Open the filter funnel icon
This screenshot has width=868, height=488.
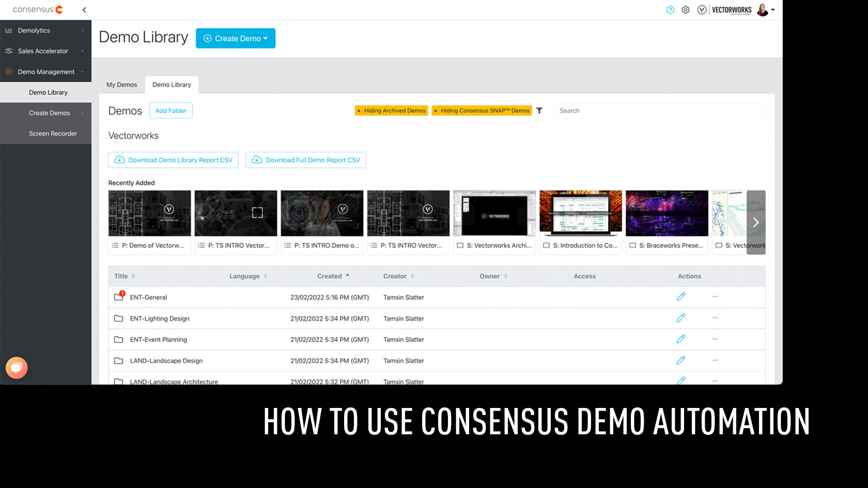pyautogui.click(x=539, y=111)
